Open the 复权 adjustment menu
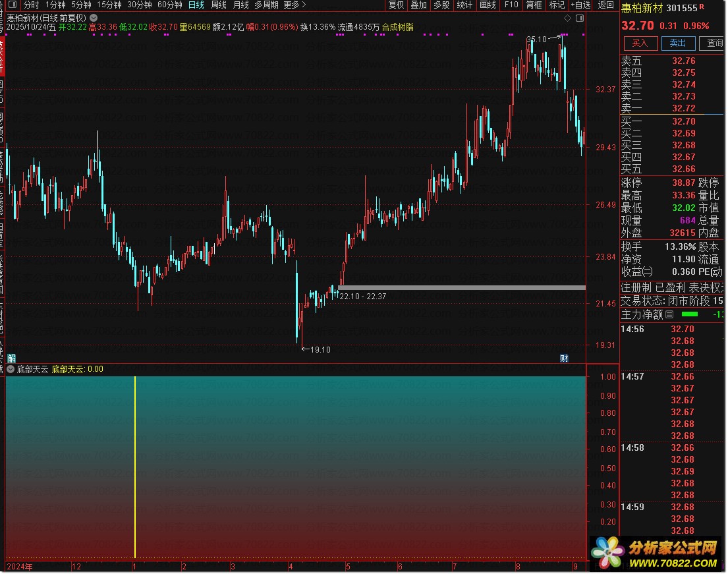This screenshot has width=728, height=574. click(396, 5)
